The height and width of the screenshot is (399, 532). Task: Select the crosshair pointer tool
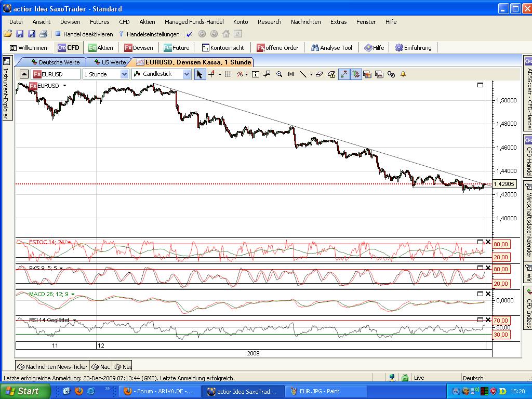(211, 74)
